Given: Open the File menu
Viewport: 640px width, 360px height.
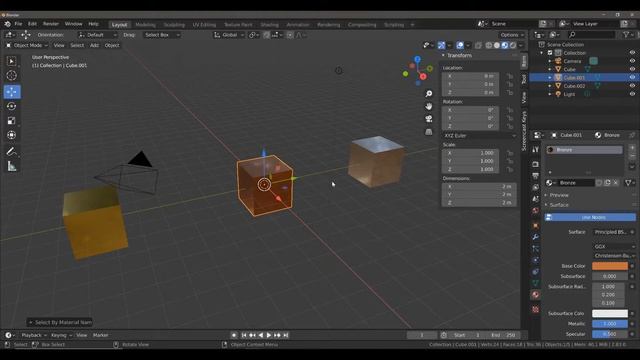Looking at the screenshot, I should point(18,24).
